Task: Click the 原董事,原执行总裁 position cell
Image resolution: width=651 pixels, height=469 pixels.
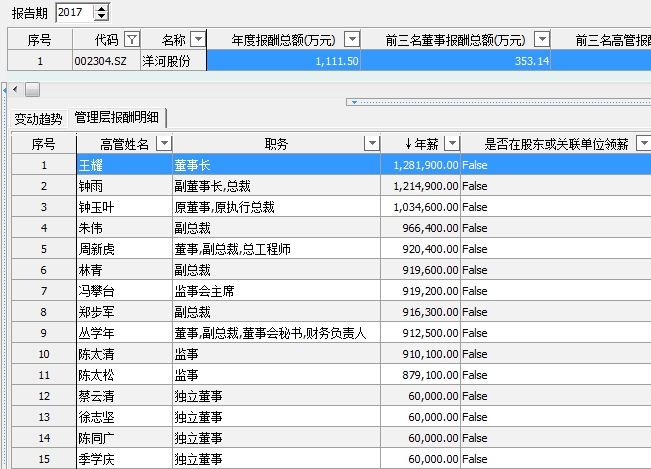Action: [276, 207]
